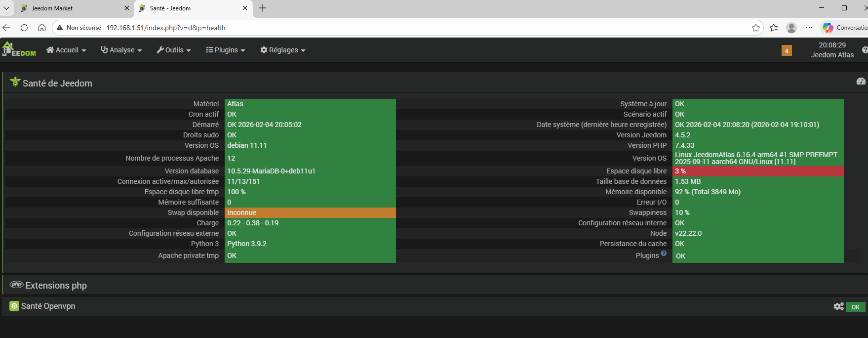868x338 pixels.
Task: Close the Santé - Jeedom browser tab
Action: click(x=245, y=8)
